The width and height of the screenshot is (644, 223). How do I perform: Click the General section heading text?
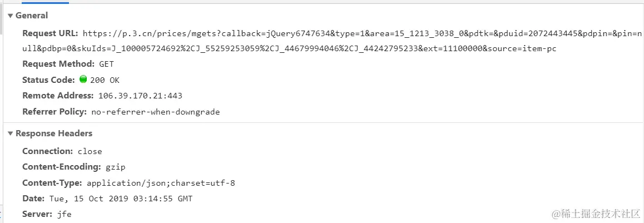click(x=32, y=16)
